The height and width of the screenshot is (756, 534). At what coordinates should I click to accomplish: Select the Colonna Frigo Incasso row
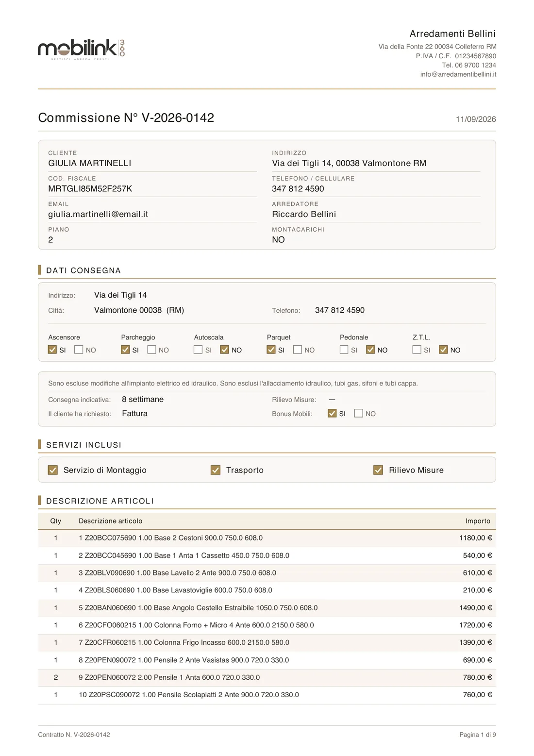click(267, 642)
